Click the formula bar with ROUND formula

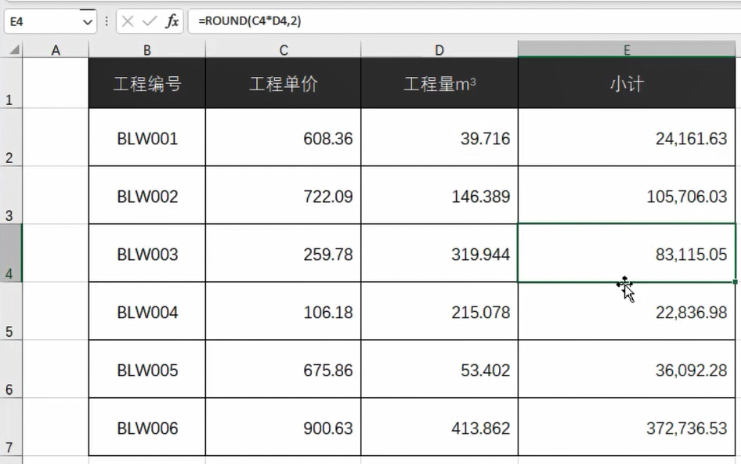(x=465, y=21)
